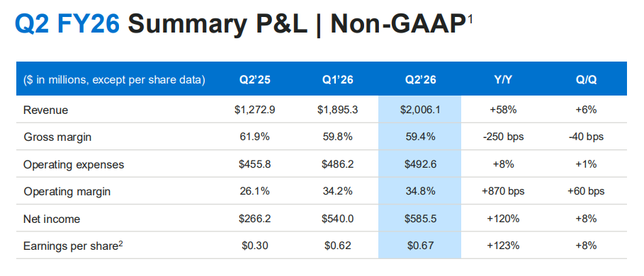Click the Q2'26 Revenue value $2,006.1
Screen dimensions: 644x276
(419, 110)
